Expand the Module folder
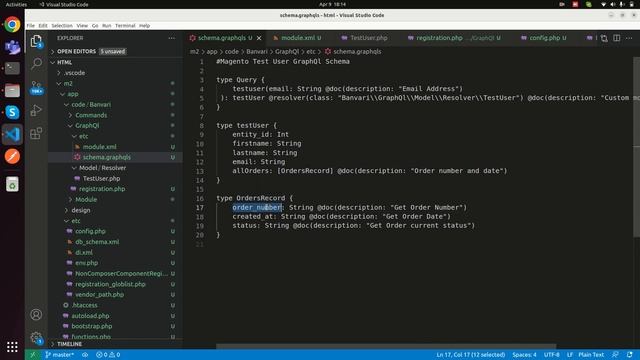The height and width of the screenshot is (360, 640). pos(116,199)
